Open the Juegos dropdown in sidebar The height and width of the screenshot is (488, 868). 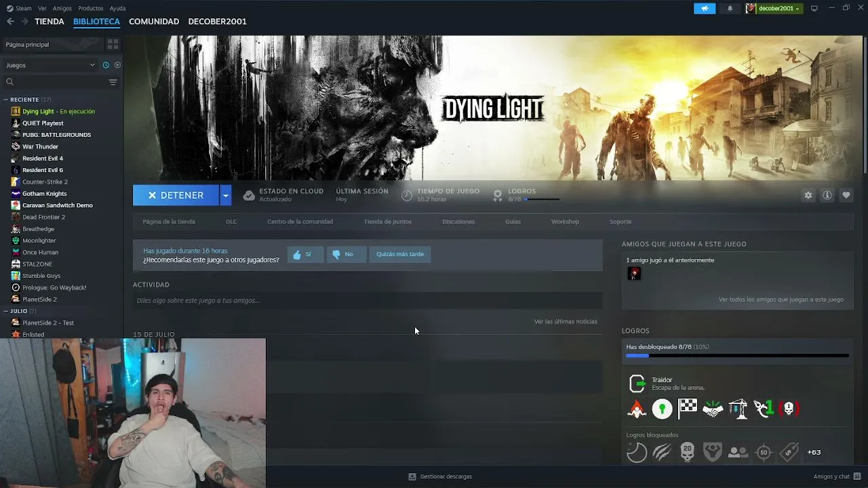[x=50, y=65]
